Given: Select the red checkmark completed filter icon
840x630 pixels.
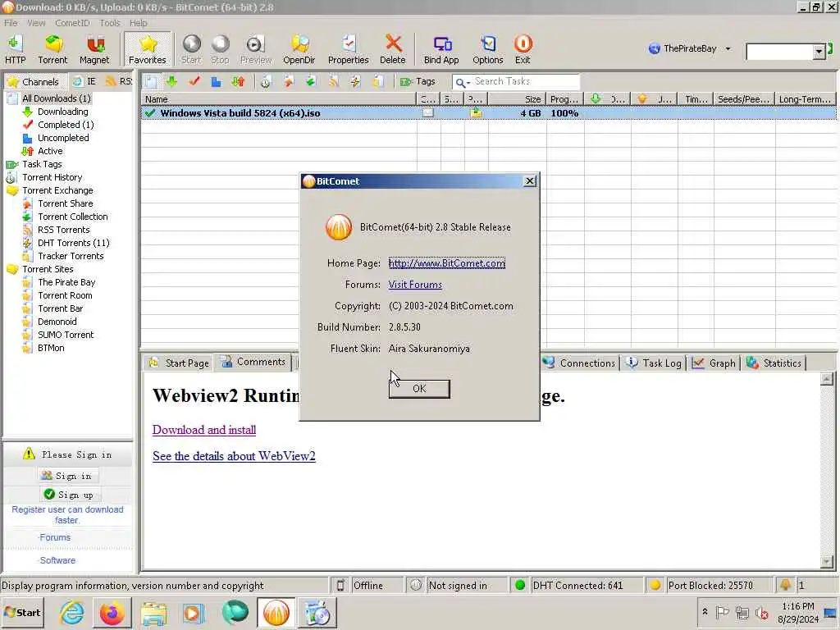Looking at the screenshot, I should [194, 81].
